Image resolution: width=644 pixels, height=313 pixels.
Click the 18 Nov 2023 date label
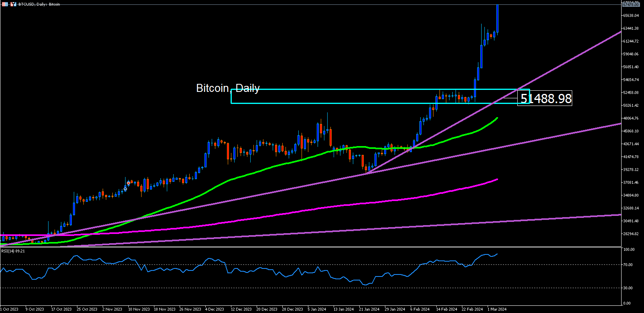[x=164, y=309]
